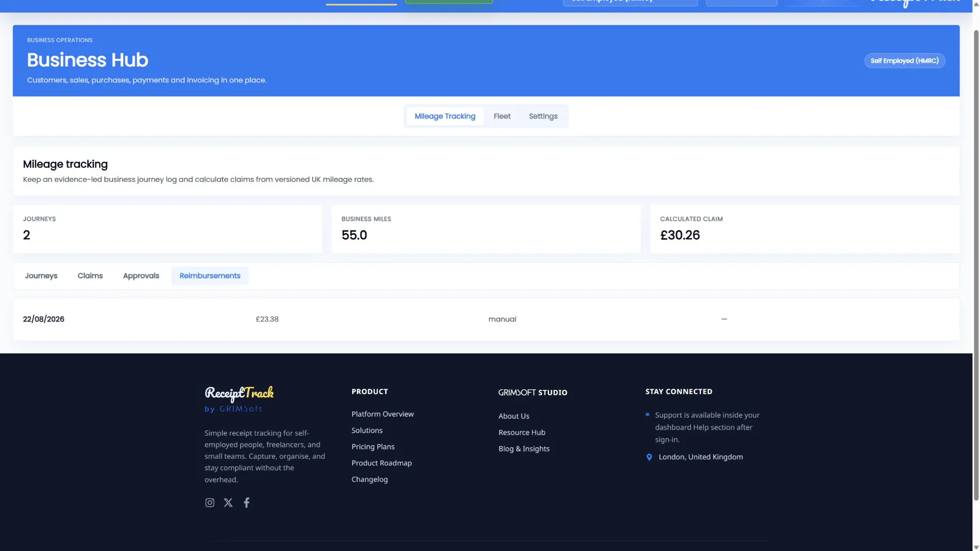Switch to the Mileage Tracking tab
This screenshot has height=551, width=980.
[x=445, y=116]
